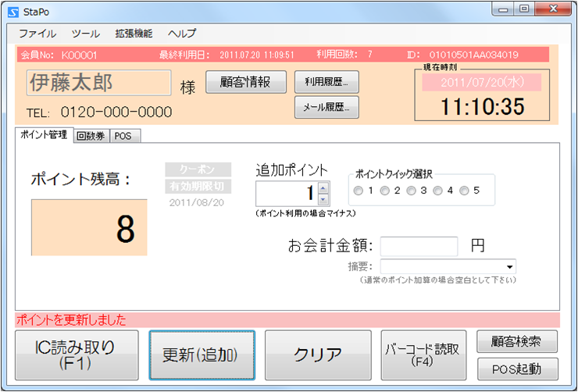Select quick point radio button 2
Viewport: 578px width, 392px height.
pyautogui.click(x=384, y=191)
